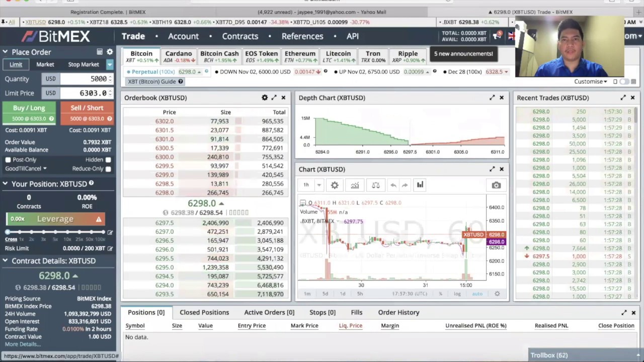Open help icon on Buy / Long
The width and height of the screenshot is (644, 362).
click(51, 119)
